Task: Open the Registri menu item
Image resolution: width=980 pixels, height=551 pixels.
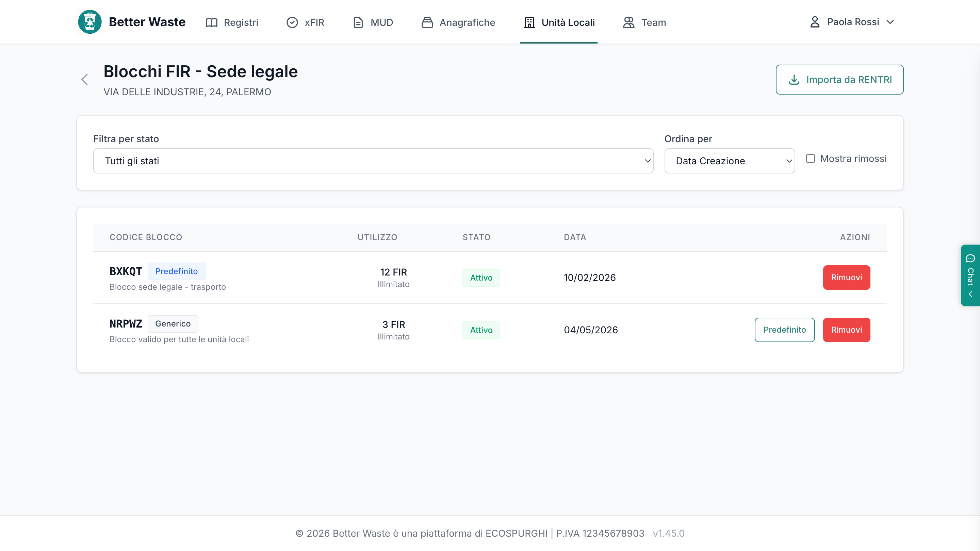Action: click(x=232, y=22)
